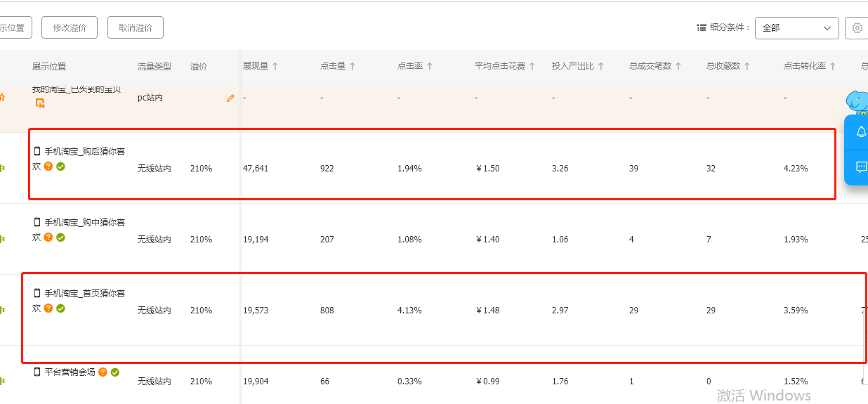The width and height of the screenshot is (868, 404).
Task: Click green check icon for 首页猜你喜欢
Action: click(x=60, y=308)
